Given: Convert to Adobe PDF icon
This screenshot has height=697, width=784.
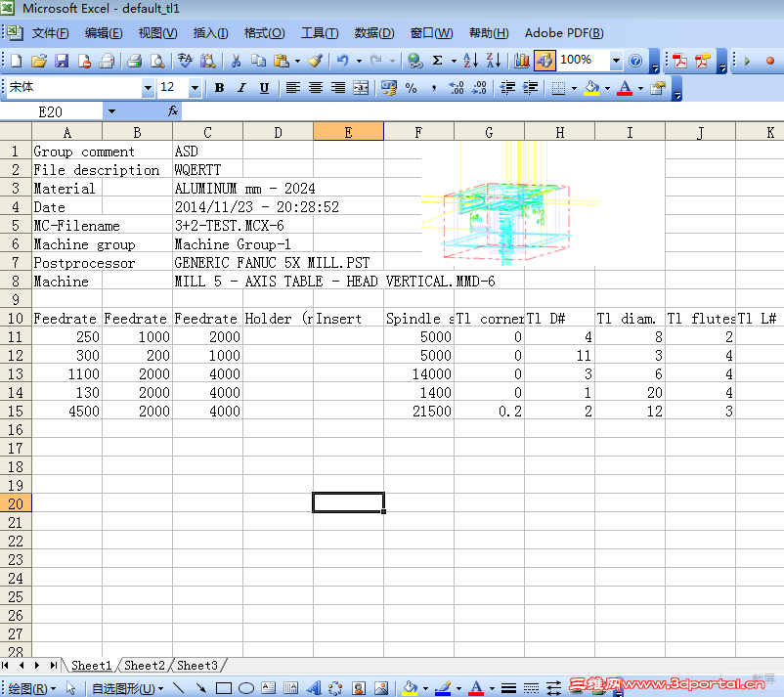Looking at the screenshot, I should tap(679, 61).
